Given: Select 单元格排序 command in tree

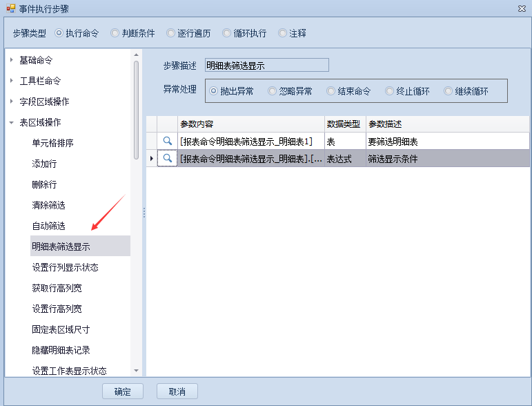Looking at the screenshot, I should [52, 143].
